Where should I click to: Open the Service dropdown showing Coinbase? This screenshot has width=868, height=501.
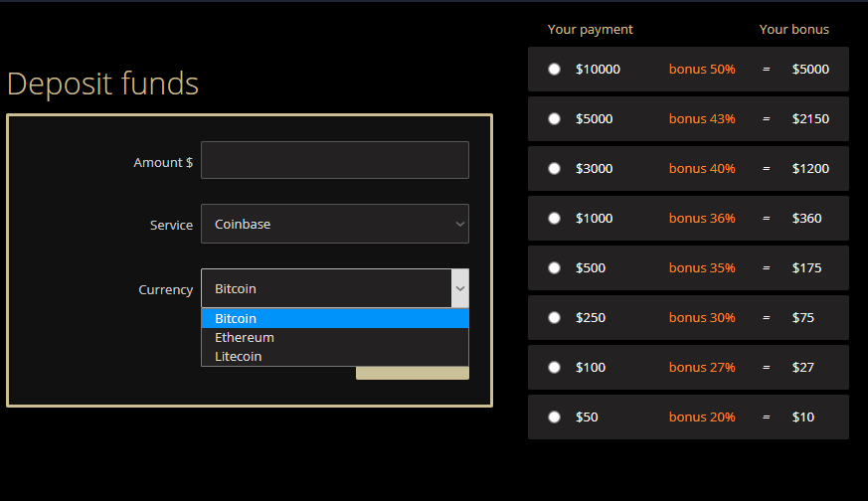click(x=335, y=224)
